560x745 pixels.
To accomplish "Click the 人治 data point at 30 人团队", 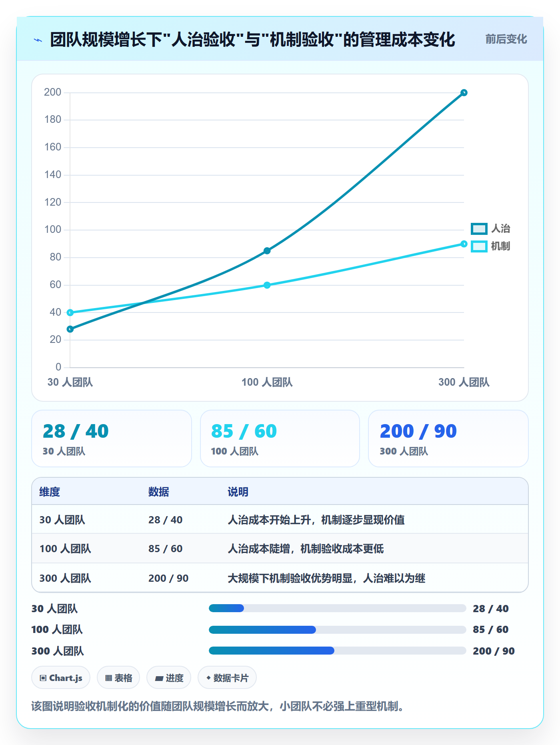I will pyautogui.click(x=70, y=329).
